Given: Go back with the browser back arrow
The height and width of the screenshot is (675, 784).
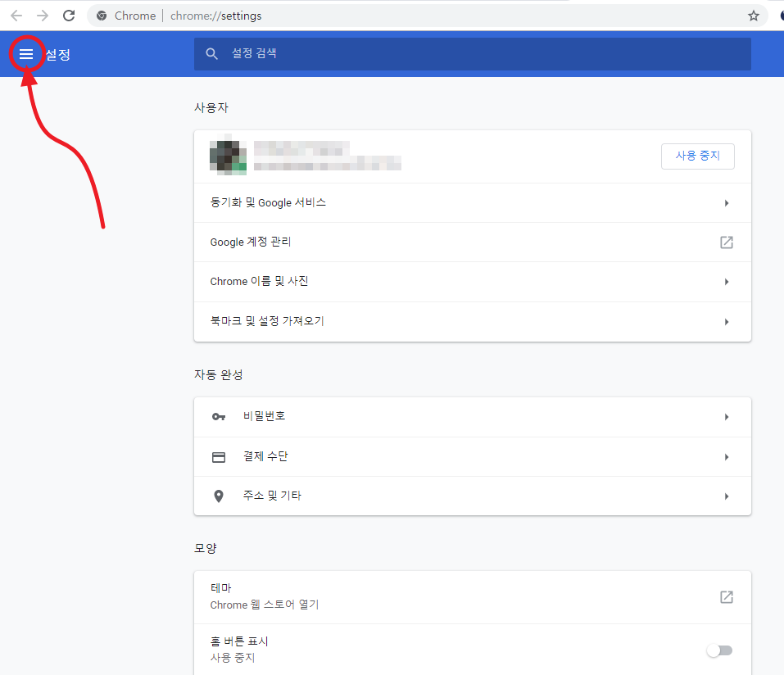Looking at the screenshot, I should click(16, 16).
